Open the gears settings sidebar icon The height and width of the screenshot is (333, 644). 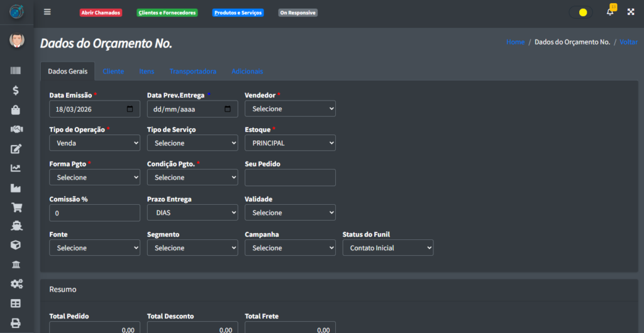tap(16, 284)
